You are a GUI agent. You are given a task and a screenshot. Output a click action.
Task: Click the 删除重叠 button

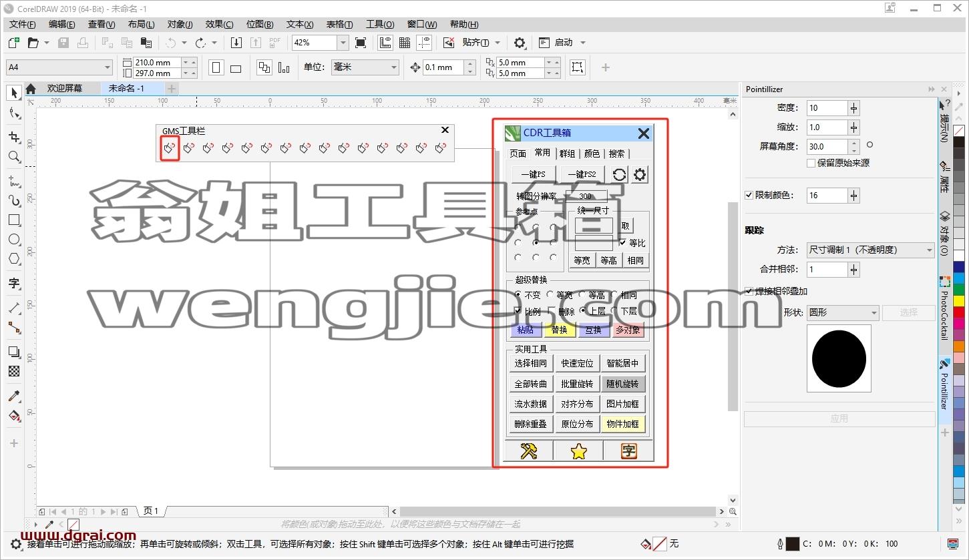531,424
